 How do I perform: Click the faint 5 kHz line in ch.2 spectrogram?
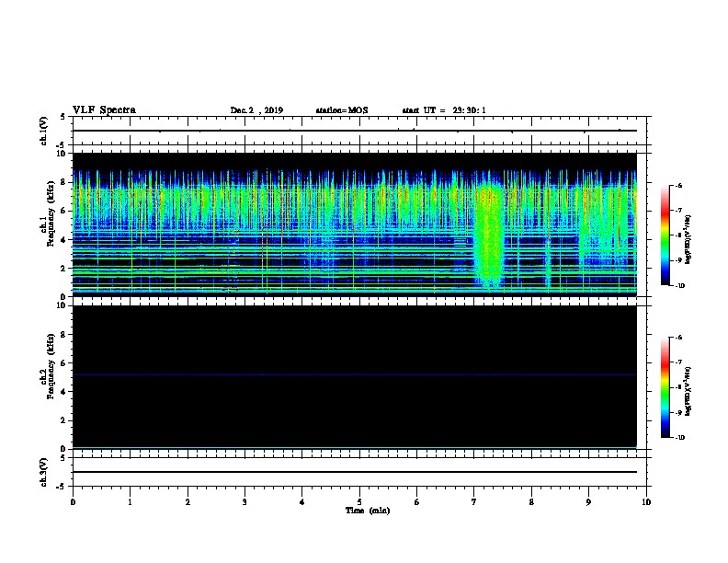click(354, 374)
